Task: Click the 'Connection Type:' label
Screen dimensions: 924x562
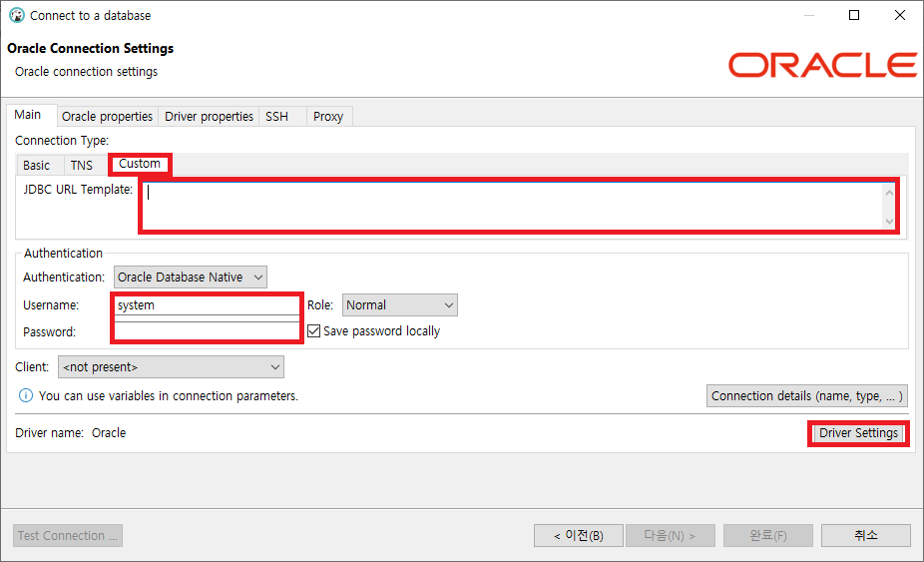Action: coord(62,141)
